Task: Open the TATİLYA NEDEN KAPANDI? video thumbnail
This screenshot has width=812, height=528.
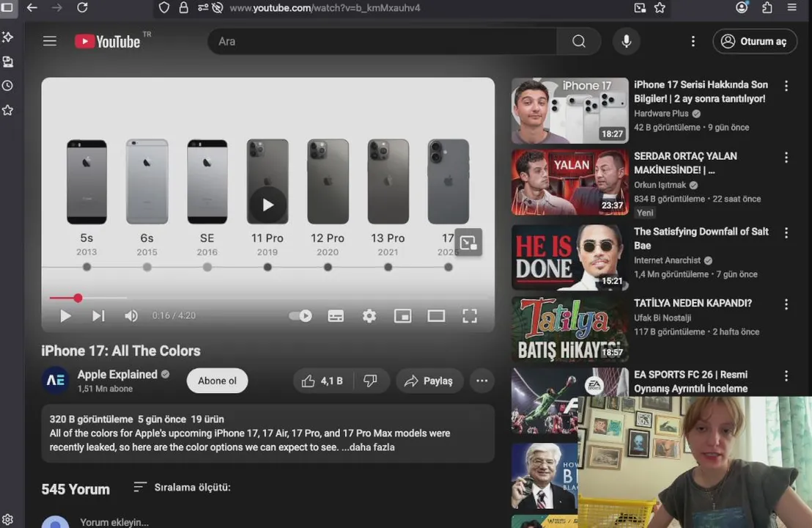Action: [x=569, y=329]
